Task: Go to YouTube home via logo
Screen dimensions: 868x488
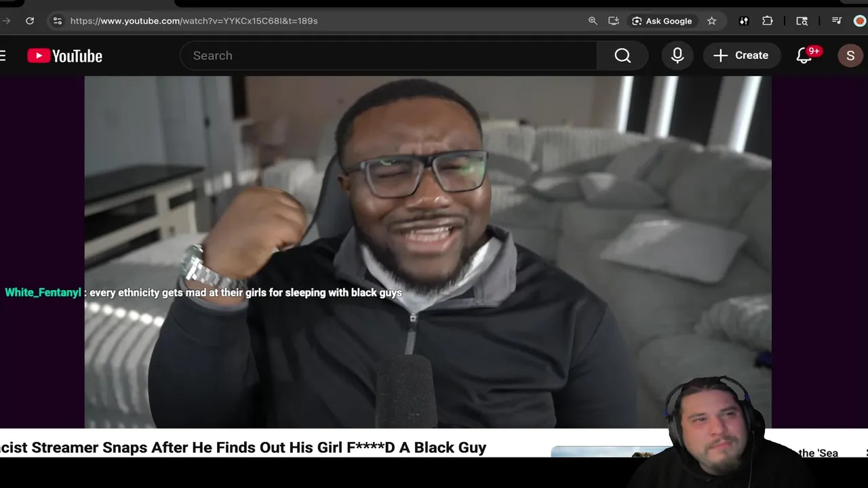Action: (65, 56)
